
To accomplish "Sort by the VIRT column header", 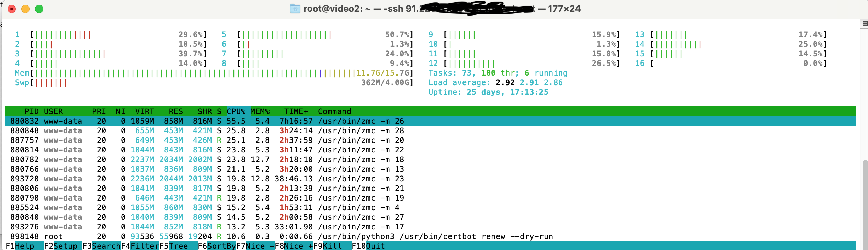I will [145, 111].
